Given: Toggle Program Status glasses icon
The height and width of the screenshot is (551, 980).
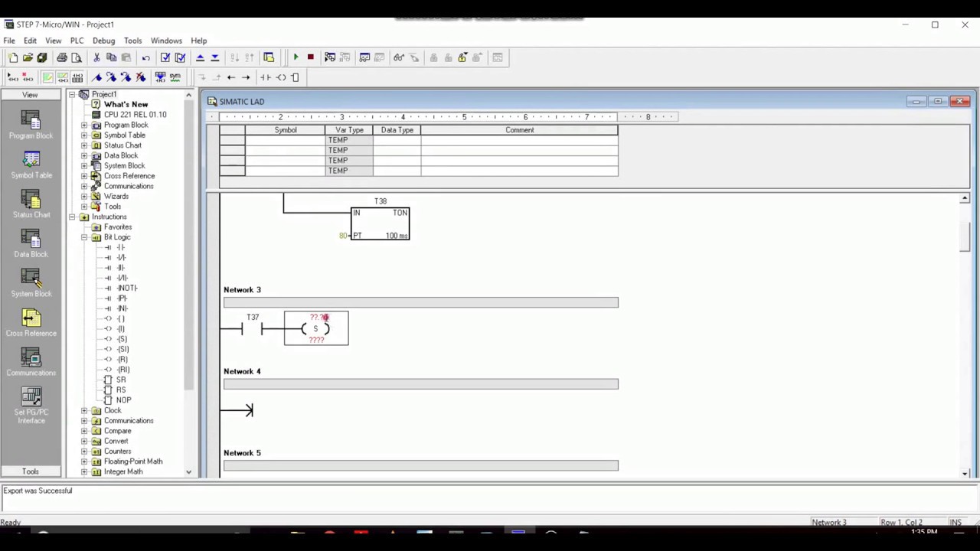Looking at the screenshot, I should [399, 57].
